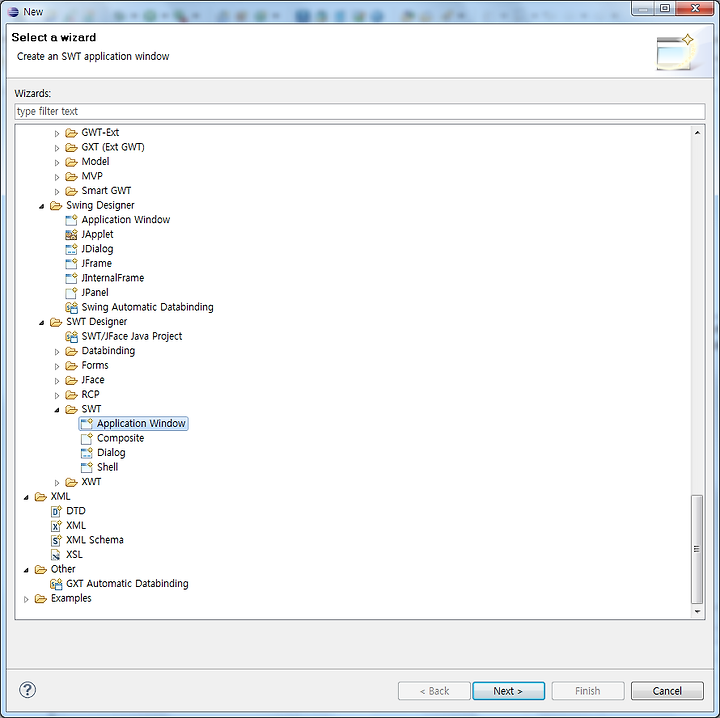Screen dimensions: 720x718
Task: Click the Swing Designer folder icon
Action: tap(56, 206)
